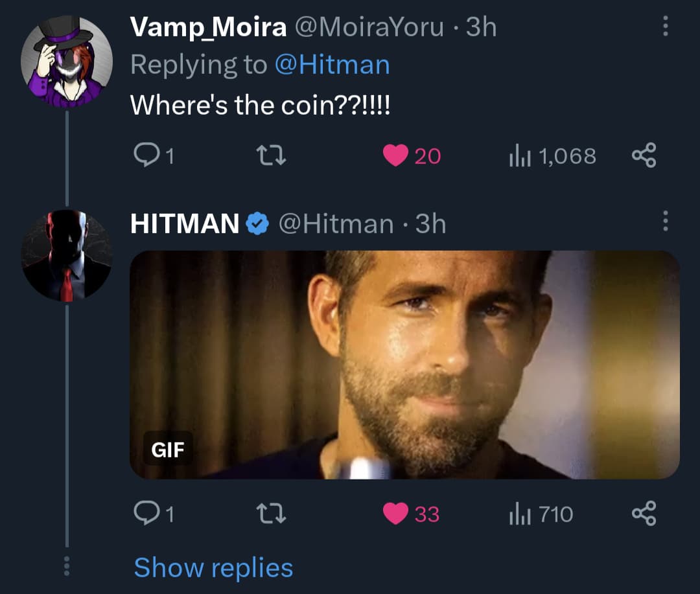The height and width of the screenshot is (594, 700).
Task: Unlike Vamp_Moira's tweet with 20 likes
Action: pyautogui.click(x=395, y=155)
